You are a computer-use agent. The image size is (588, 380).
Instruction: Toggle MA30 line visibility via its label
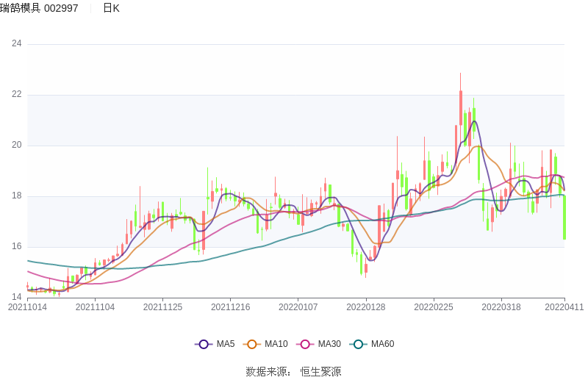click(329, 344)
